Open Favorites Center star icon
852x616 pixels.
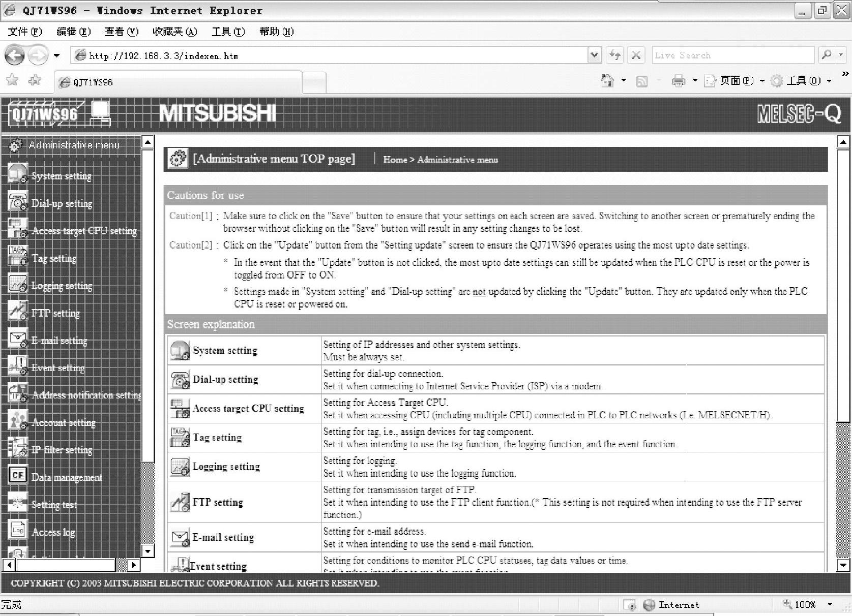click(13, 80)
